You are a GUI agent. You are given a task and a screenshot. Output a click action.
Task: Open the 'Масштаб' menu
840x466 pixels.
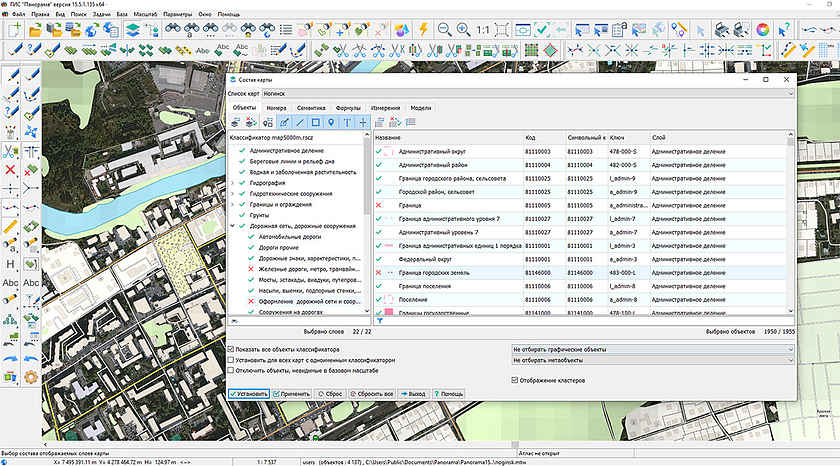click(x=141, y=15)
